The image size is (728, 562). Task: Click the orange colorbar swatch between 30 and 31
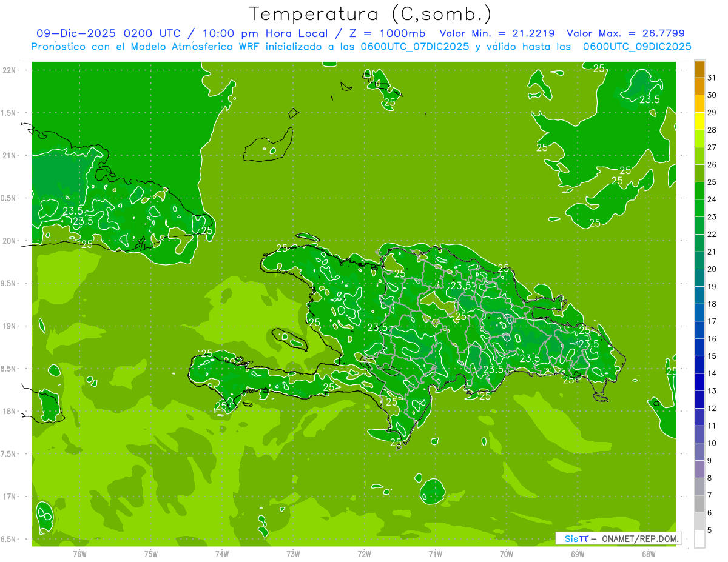click(x=699, y=86)
